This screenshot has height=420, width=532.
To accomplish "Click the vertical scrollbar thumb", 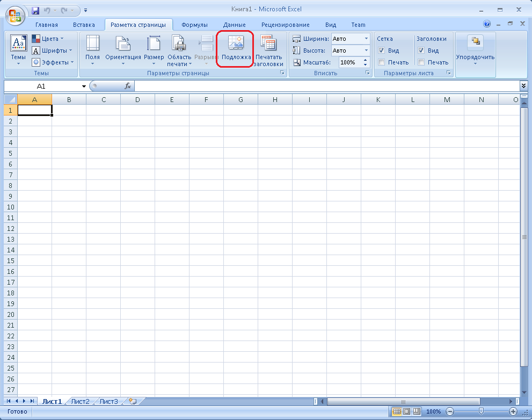I will pos(524,237).
